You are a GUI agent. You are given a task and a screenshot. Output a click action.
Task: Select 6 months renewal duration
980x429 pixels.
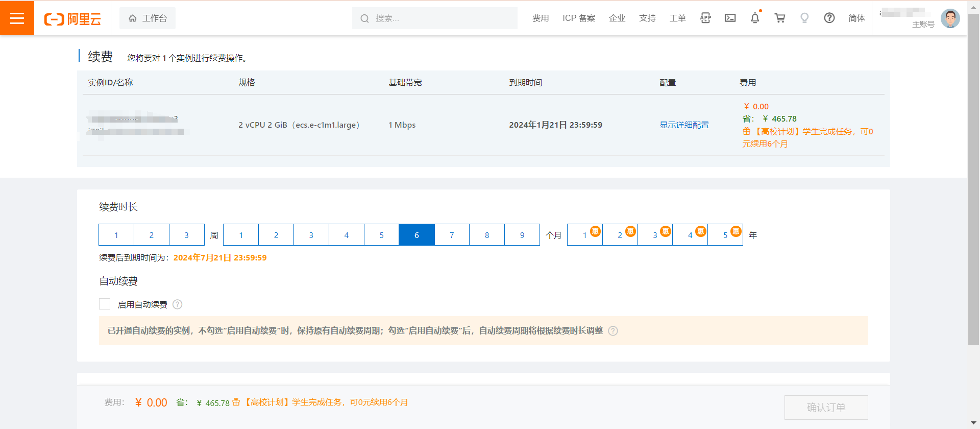[x=416, y=235]
